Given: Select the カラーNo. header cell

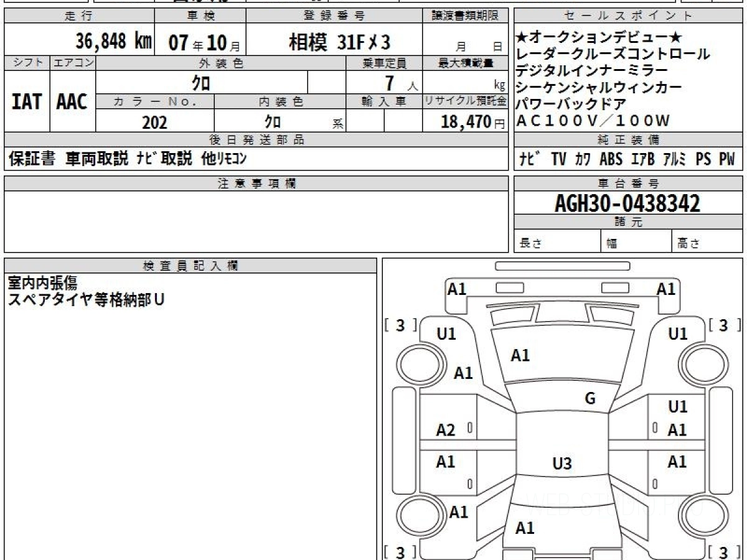Looking at the screenshot, I should [x=155, y=102].
